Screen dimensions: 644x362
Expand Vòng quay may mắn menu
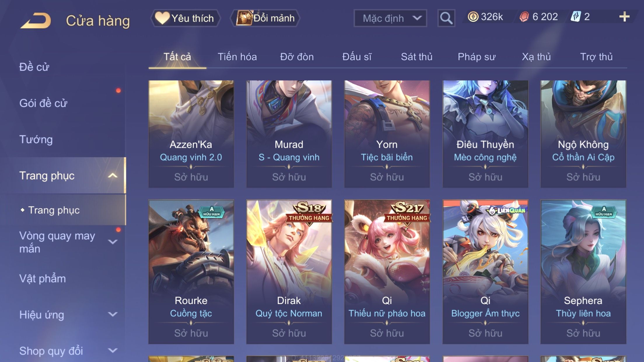point(113,242)
